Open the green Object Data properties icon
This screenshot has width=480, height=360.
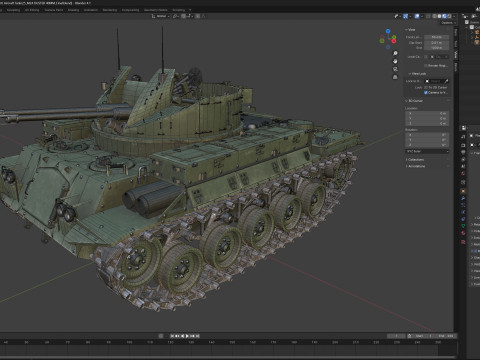[463, 225]
